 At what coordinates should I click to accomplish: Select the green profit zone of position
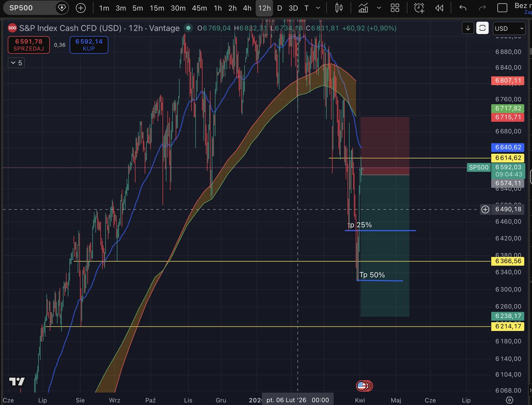pyautogui.click(x=384, y=245)
